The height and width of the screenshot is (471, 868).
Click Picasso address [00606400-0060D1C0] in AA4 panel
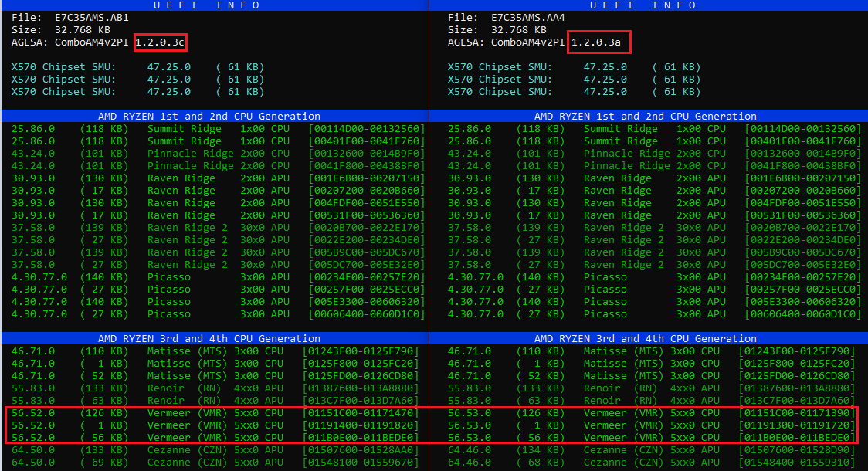coord(802,313)
